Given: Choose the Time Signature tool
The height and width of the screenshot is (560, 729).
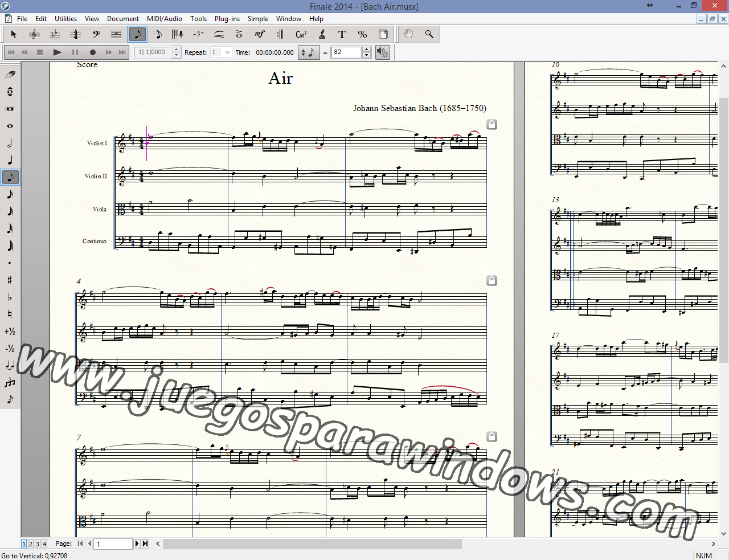Looking at the screenshot, I should coord(75,35).
